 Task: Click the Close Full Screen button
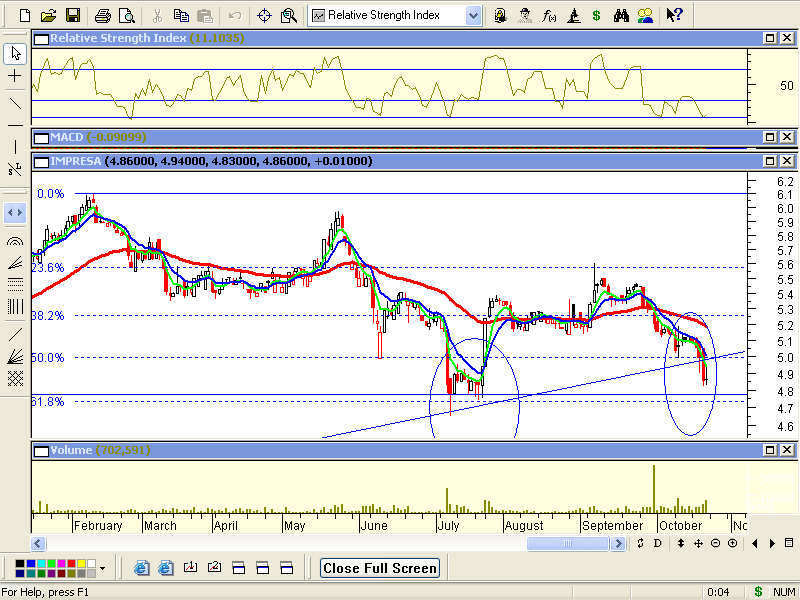[380, 568]
